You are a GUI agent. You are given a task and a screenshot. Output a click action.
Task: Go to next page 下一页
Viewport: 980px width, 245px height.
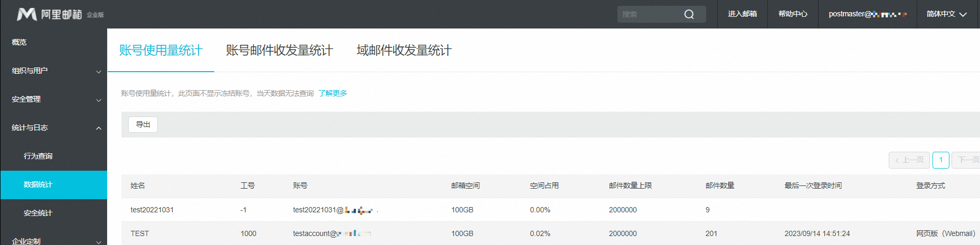point(967,160)
